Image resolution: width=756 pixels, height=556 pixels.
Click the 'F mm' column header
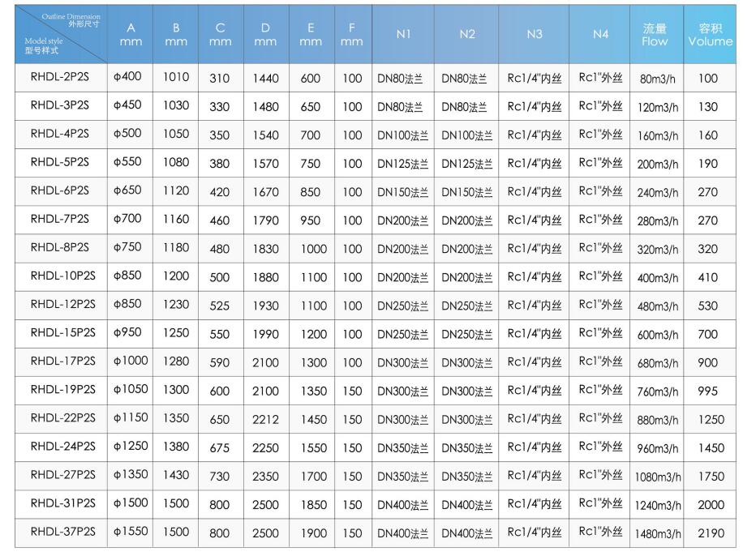[352, 34]
